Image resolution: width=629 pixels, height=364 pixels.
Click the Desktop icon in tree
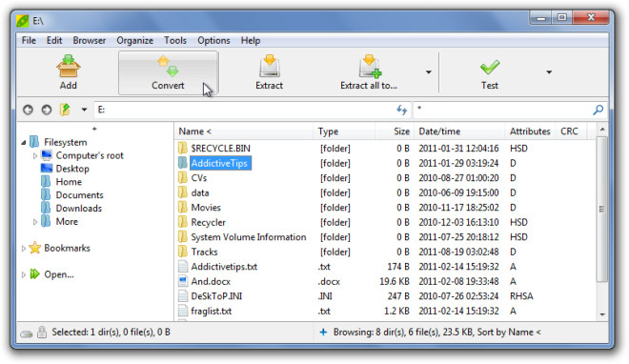(47, 169)
